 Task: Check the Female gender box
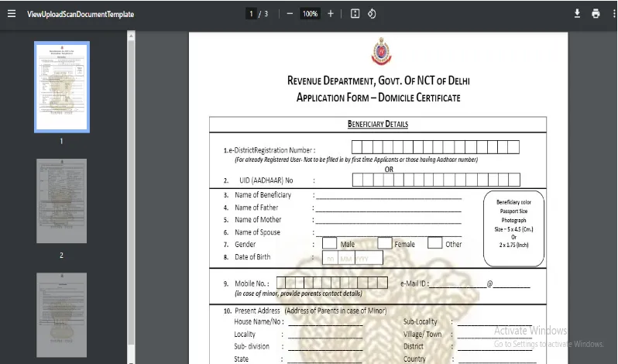pyautogui.click(x=385, y=243)
